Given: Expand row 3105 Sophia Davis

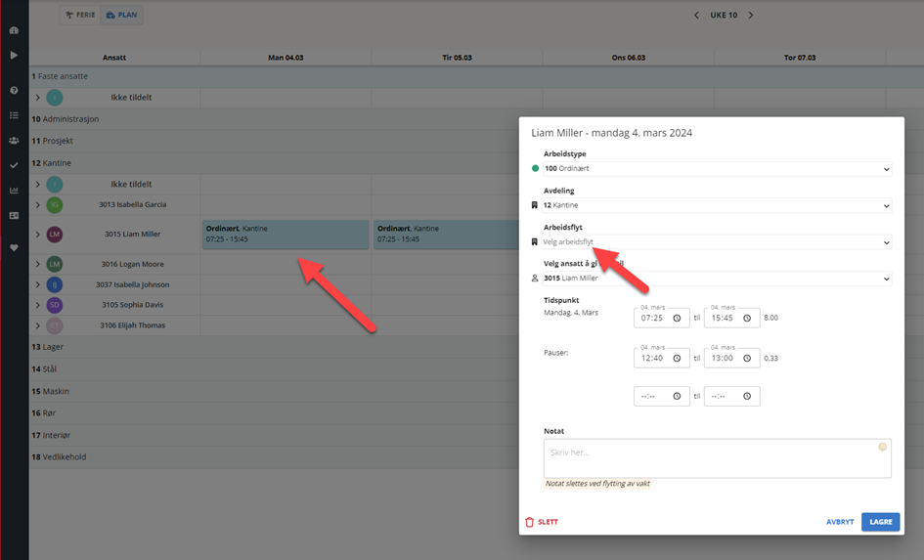Looking at the screenshot, I should click(x=38, y=305).
